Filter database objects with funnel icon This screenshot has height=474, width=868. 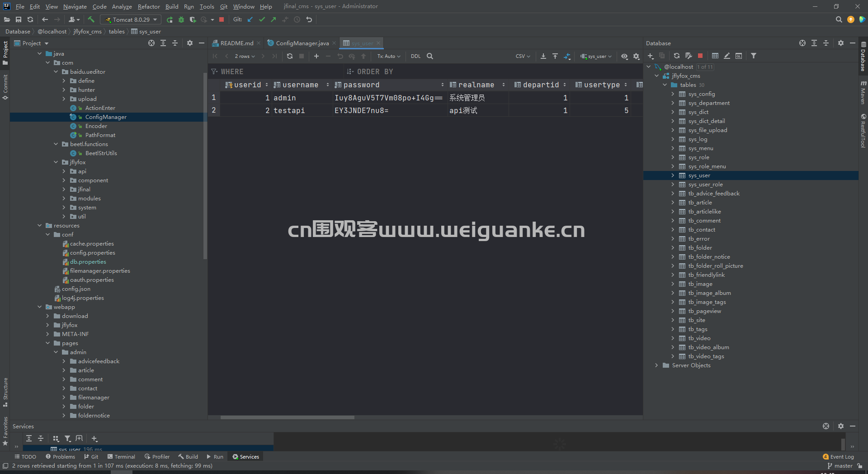[x=754, y=56]
